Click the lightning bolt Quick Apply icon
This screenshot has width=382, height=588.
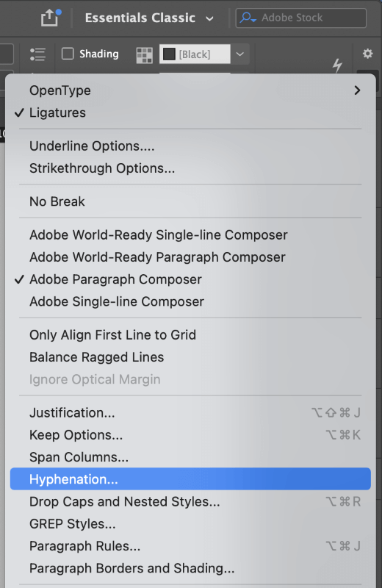coord(337,65)
